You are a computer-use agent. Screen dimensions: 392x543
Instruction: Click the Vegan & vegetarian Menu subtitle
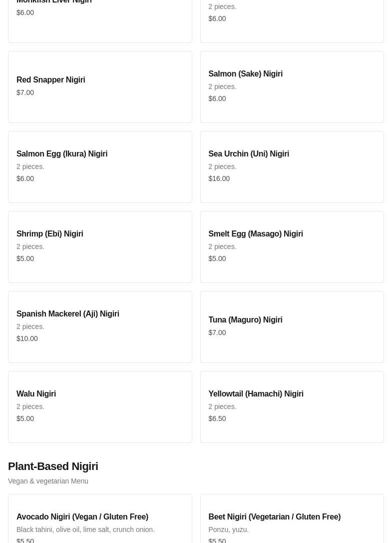(48, 481)
